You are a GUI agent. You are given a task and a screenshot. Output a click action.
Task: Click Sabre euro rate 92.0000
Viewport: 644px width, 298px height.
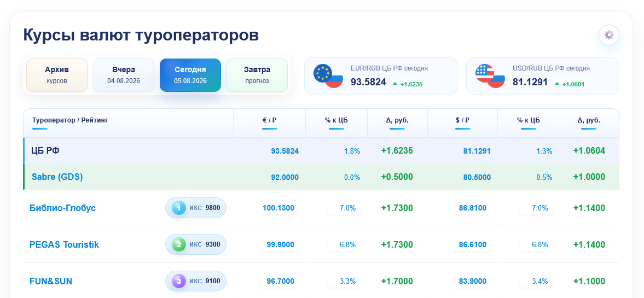285,177
